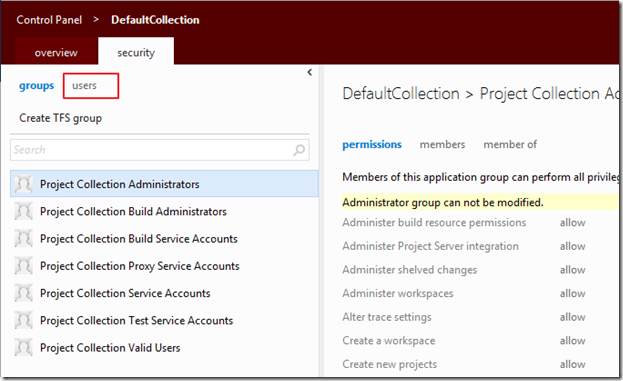This screenshot has height=381, width=623.
Task: Click Administer Project Server integration label
Action: point(430,246)
